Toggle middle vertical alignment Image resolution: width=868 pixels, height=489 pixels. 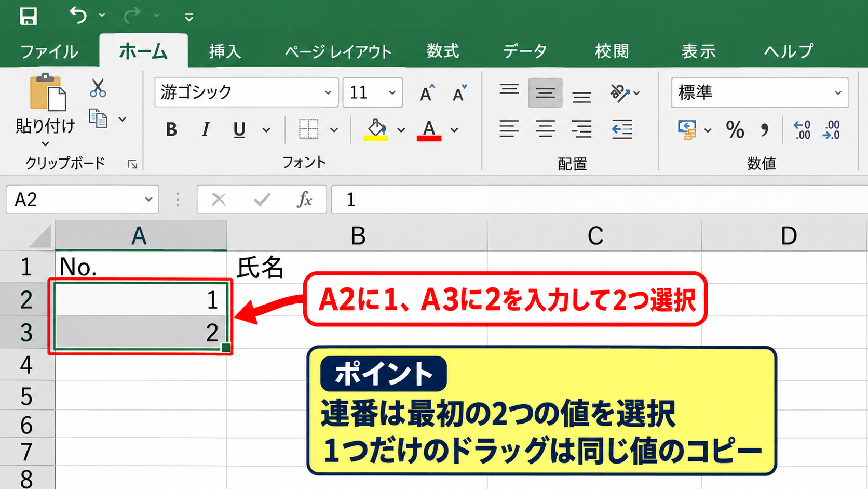pos(545,93)
